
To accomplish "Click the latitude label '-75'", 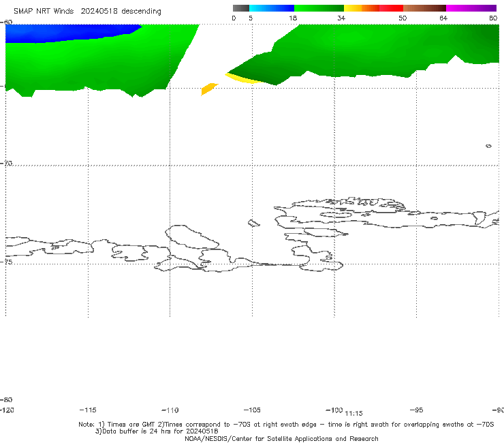I will 6,262.
